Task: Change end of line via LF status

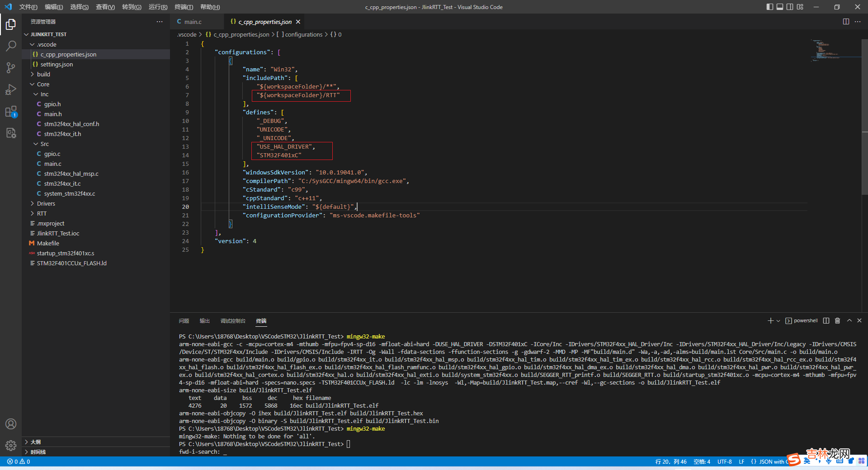Action: coord(741,461)
